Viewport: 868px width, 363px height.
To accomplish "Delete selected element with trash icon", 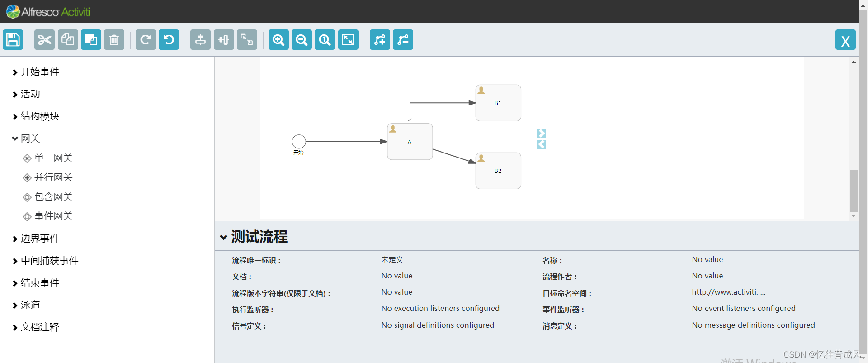I will coord(114,40).
